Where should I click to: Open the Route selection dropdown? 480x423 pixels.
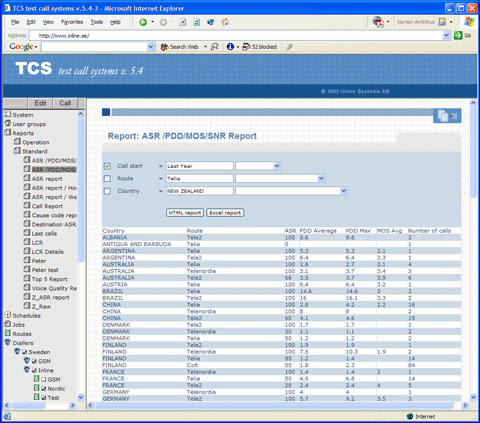(321, 179)
